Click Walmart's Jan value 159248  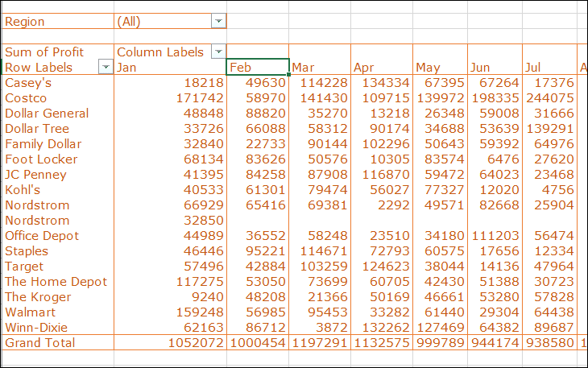(x=200, y=312)
